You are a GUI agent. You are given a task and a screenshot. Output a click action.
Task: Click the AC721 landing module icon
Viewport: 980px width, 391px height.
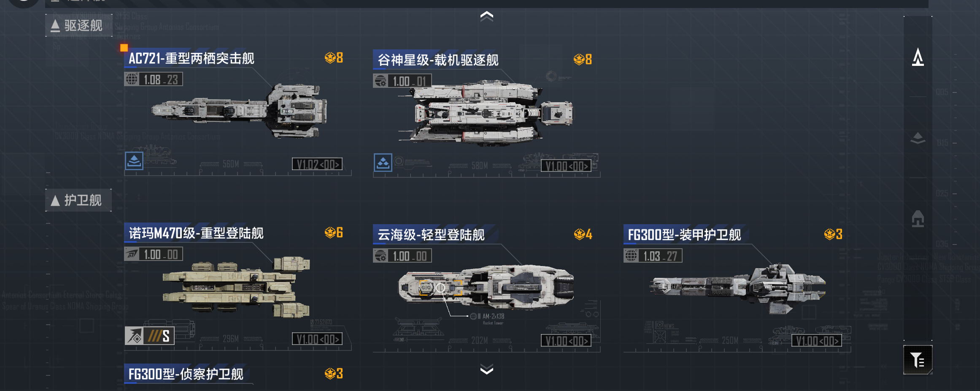[134, 161]
